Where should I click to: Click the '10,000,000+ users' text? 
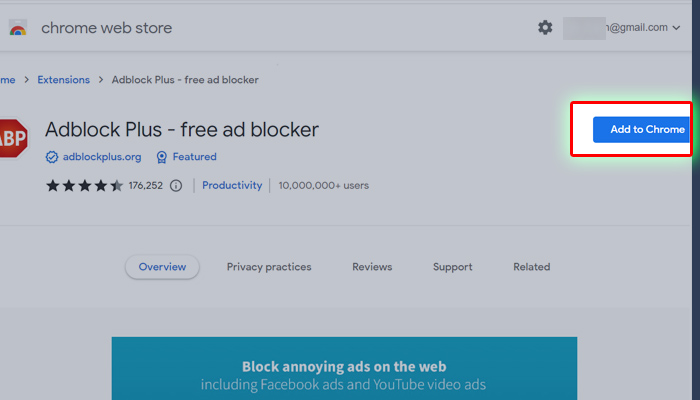324,186
